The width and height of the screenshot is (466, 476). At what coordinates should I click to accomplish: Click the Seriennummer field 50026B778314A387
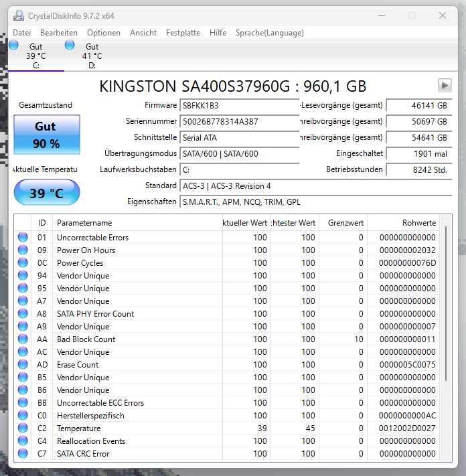(240, 121)
